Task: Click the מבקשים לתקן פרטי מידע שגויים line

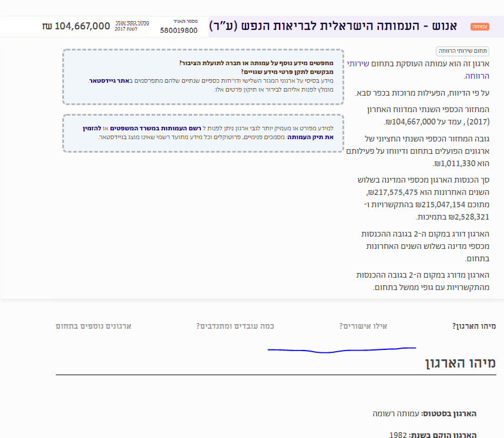Action: tap(287, 72)
